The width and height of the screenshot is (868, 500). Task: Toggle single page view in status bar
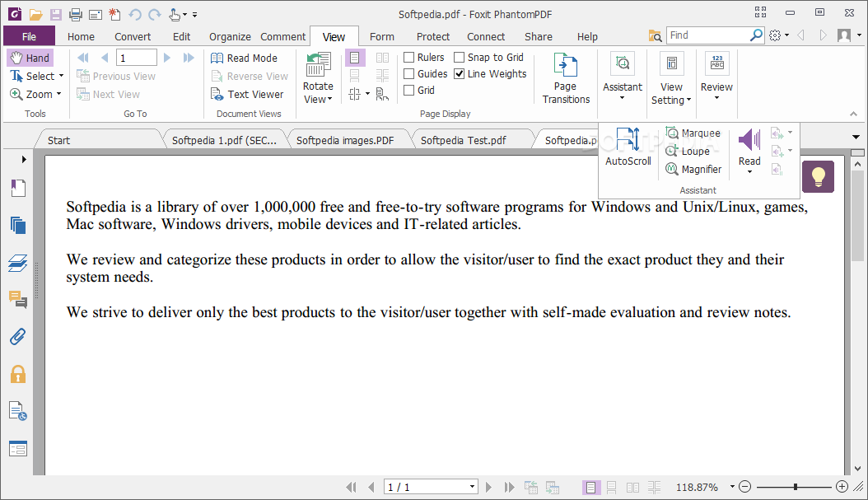pos(590,488)
